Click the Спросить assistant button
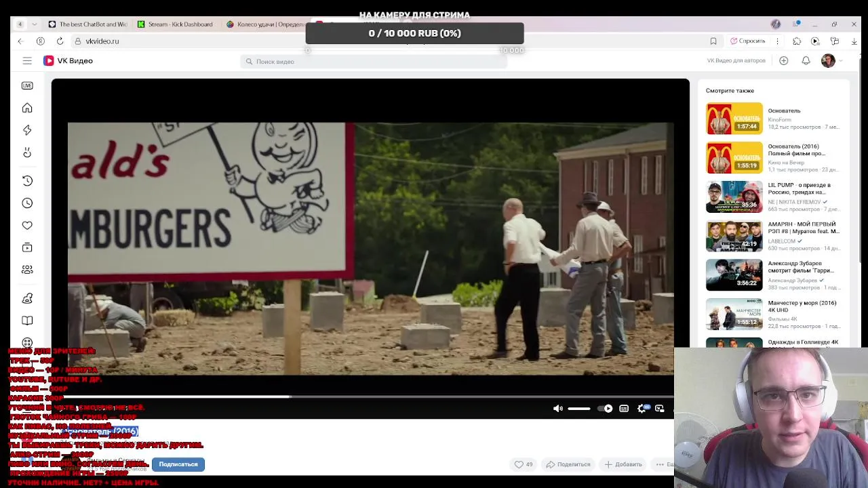This screenshot has width=868, height=488. pos(747,41)
